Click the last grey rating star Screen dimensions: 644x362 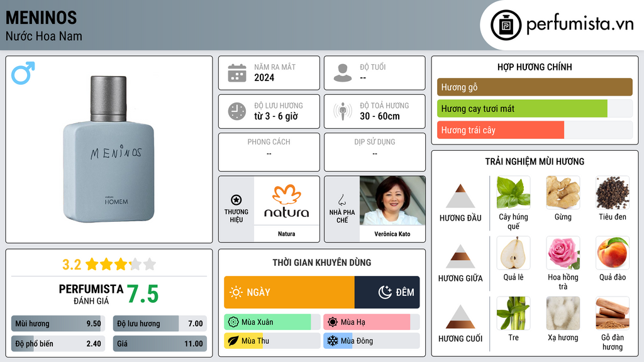[x=150, y=264]
